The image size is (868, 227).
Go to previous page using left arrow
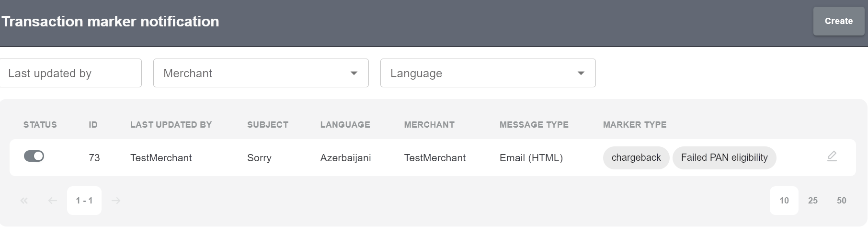tap(53, 201)
